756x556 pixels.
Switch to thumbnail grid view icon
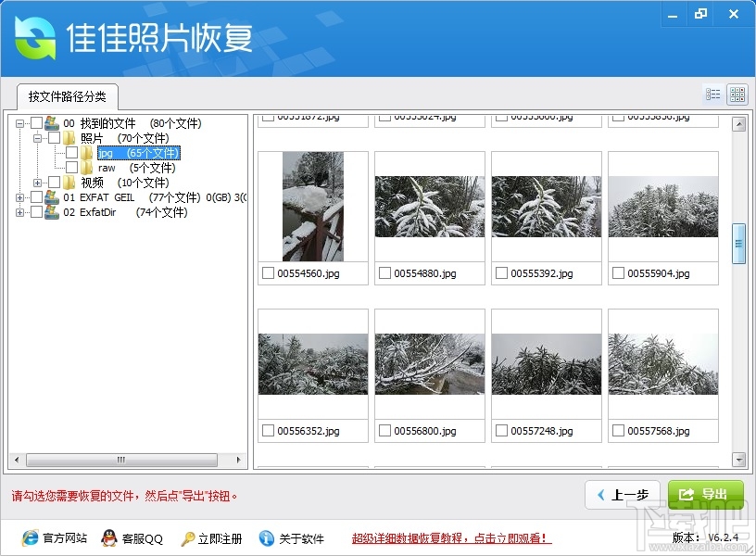737,95
